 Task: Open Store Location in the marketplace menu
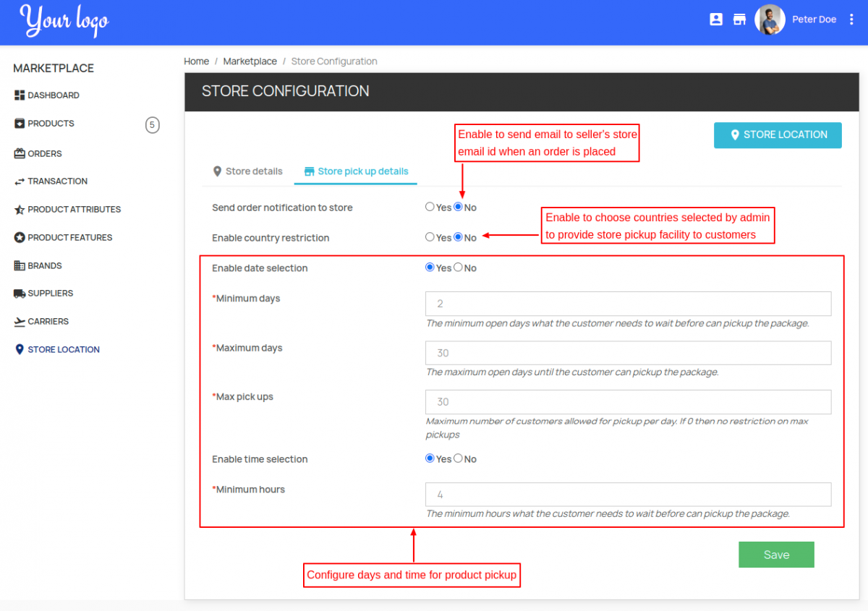64,350
